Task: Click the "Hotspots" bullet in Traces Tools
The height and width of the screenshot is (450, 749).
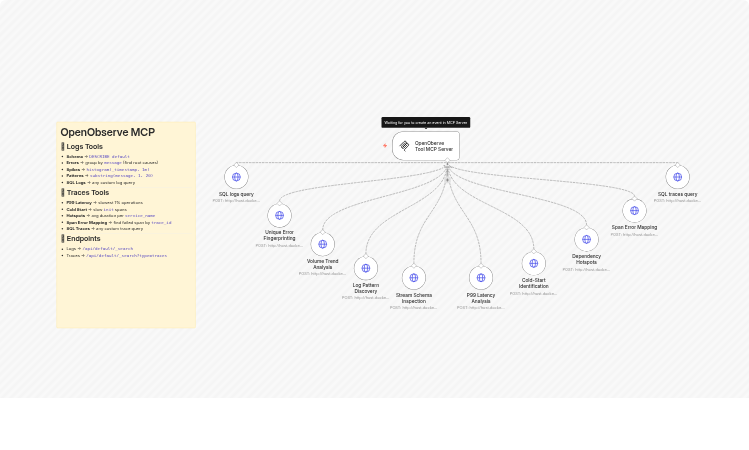Action: [x=111, y=216]
